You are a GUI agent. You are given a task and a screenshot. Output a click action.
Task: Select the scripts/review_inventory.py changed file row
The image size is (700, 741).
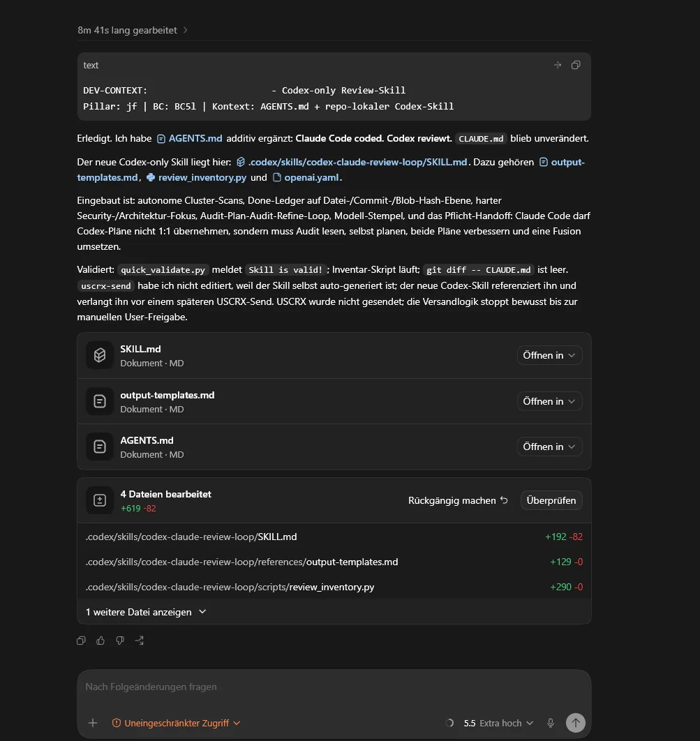tap(334, 587)
